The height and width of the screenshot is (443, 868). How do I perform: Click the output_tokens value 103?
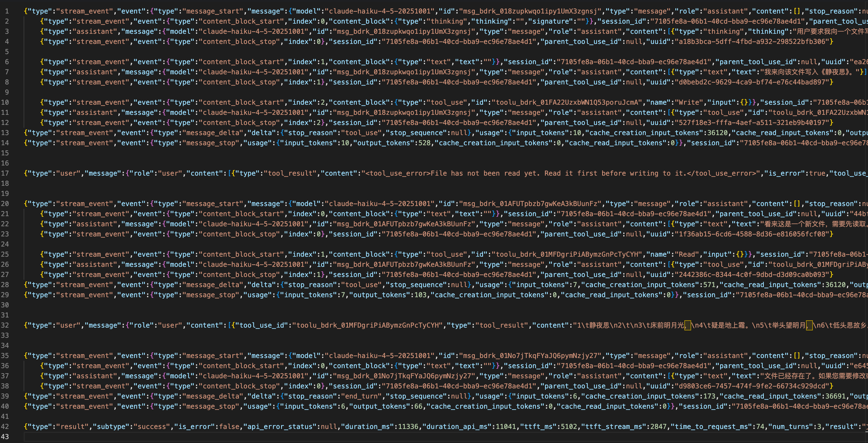point(420,295)
